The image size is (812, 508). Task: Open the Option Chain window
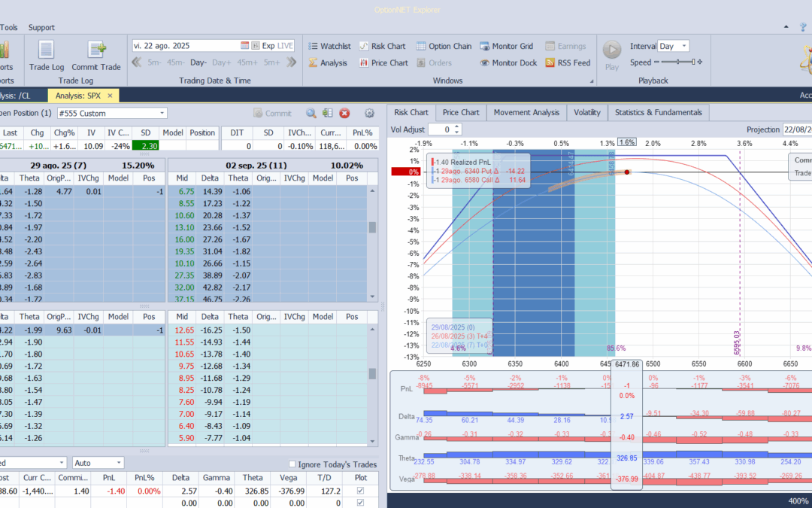pos(444,46)
